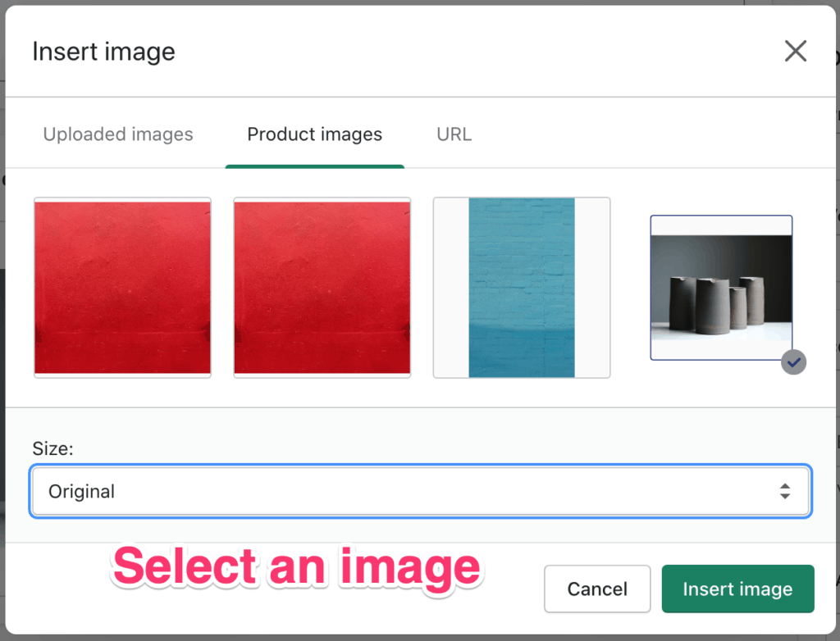Viewport: 840px width, 641px height.
Task: Select the blue brick wall image
Action: coord(522,287)
